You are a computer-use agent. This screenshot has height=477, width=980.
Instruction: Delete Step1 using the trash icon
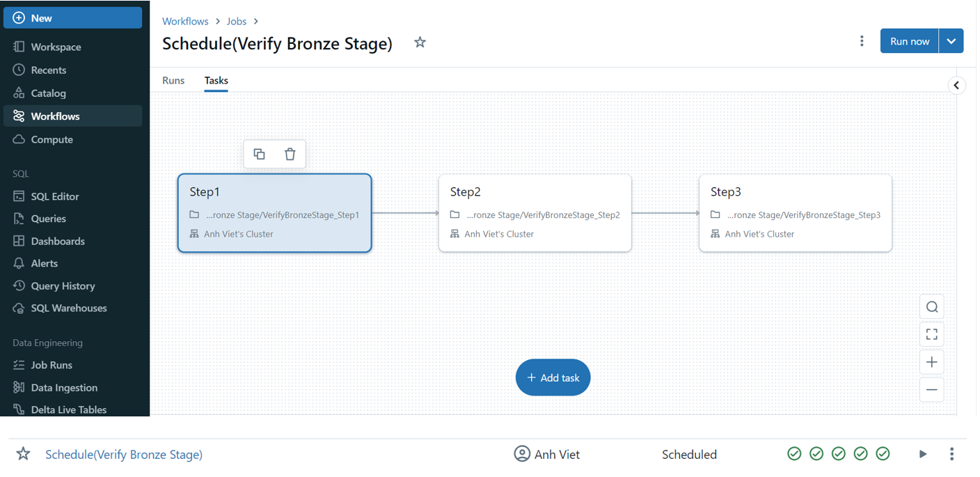pyautogui.click(x=290, y=154)
